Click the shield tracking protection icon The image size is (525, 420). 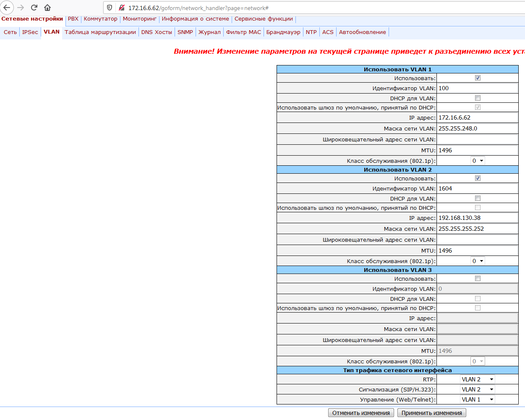click(110, 8)
